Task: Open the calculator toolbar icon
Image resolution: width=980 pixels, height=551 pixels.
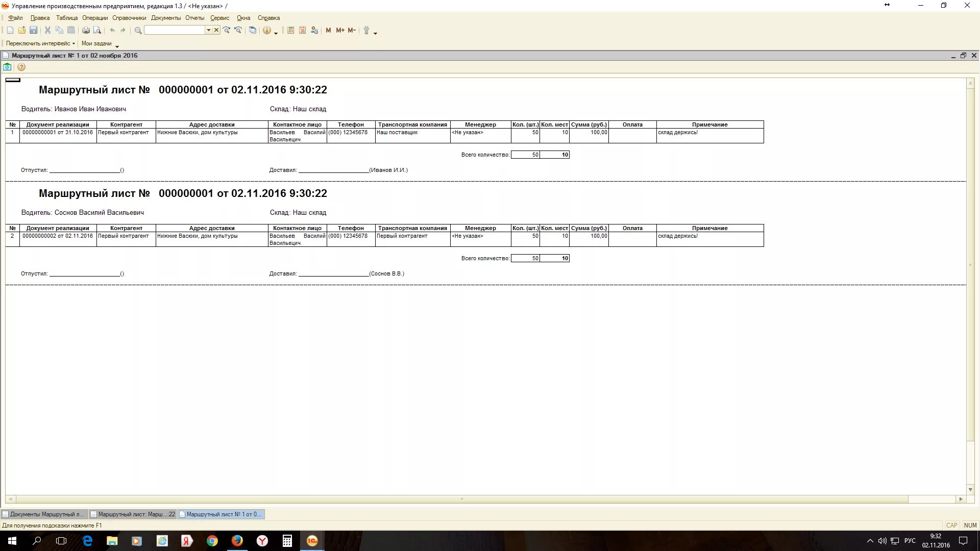Action: click(x=290, y=31)
